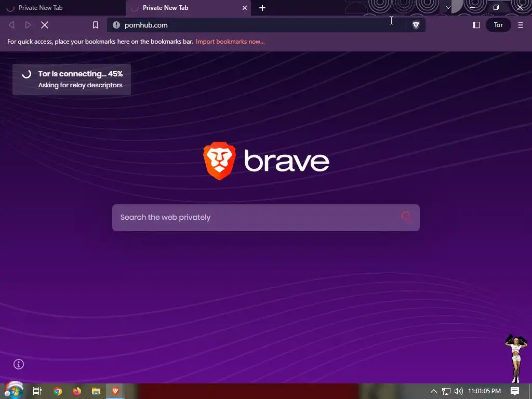Open Task View on the taskbar
Screen dimensions: 532x399
pyautogui.click(x=37, y=391)
